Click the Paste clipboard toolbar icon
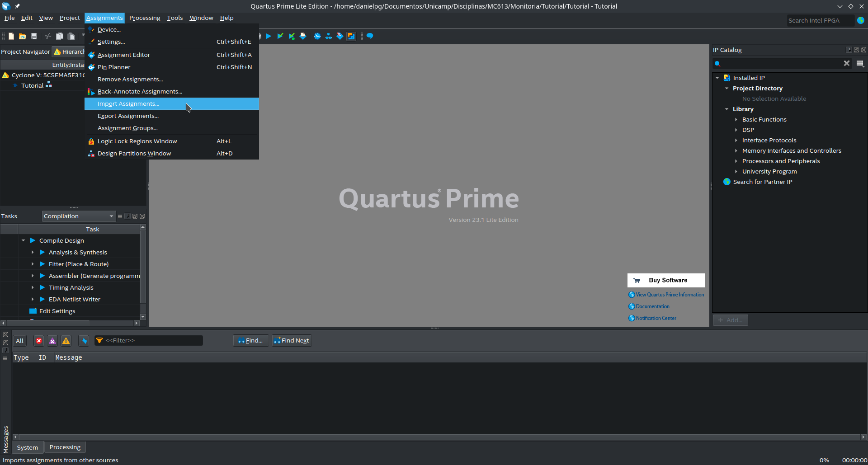The image size is (868, 465). point(71,36)
